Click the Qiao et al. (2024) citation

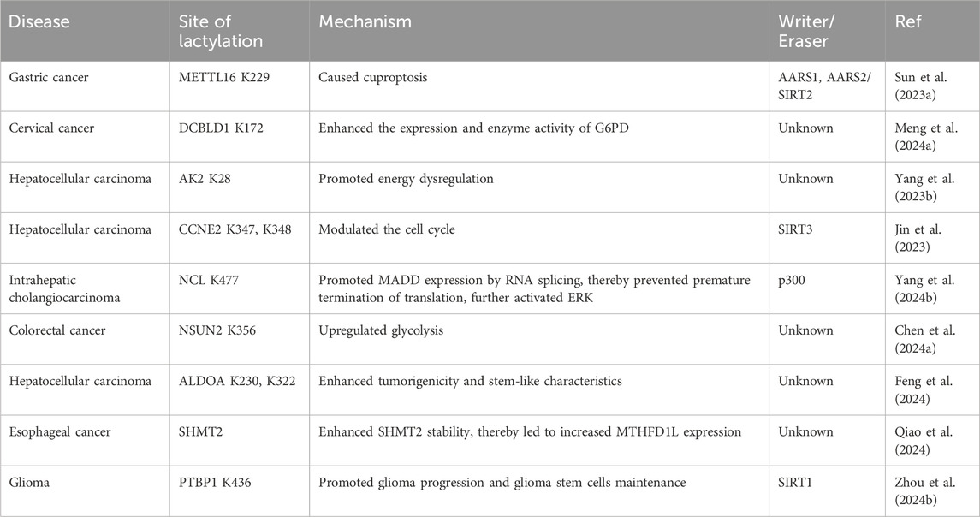tap(924, 441)
